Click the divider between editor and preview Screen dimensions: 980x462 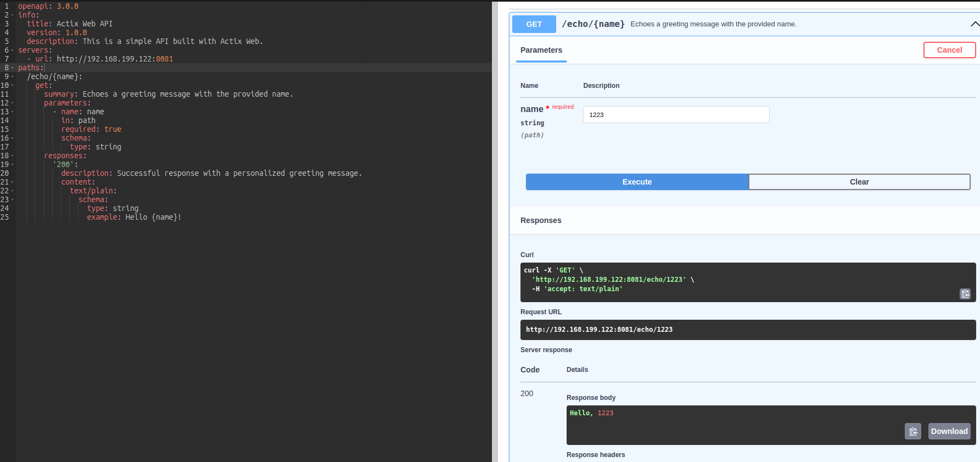click(x=495, y=231)
